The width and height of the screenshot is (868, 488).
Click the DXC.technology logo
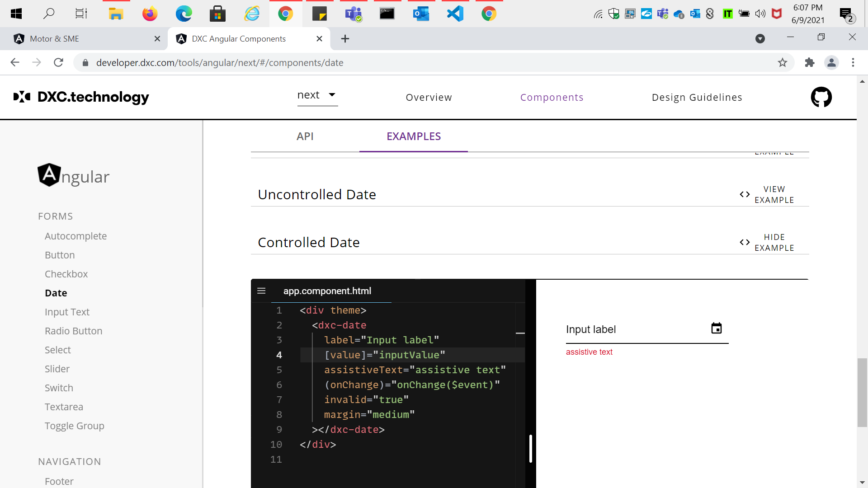(x=81, y=97)
